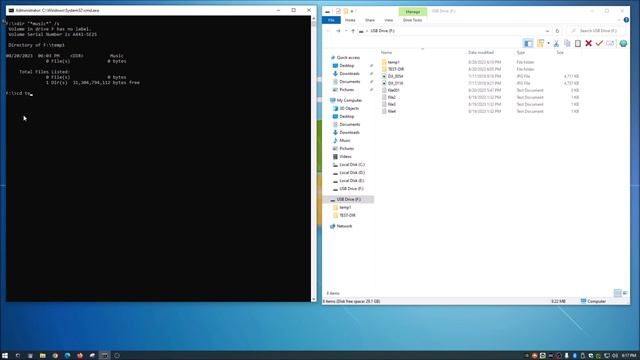Click the command prompt vertical scrollbar

tap(313, 159)
